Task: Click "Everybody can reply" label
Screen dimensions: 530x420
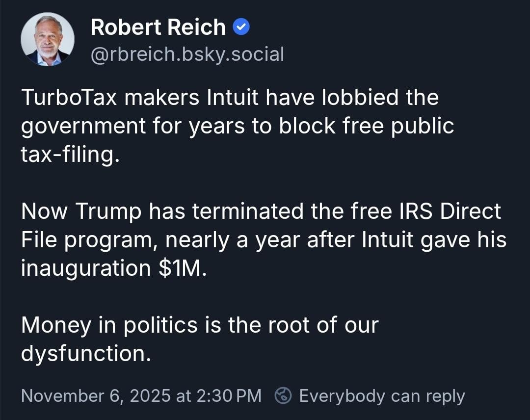Action: click(x=382, y=395)
